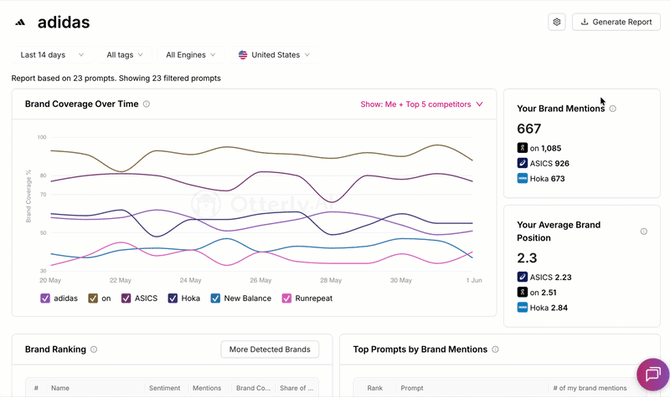
Task: Click Generate Report button
Action: (616, 22)
